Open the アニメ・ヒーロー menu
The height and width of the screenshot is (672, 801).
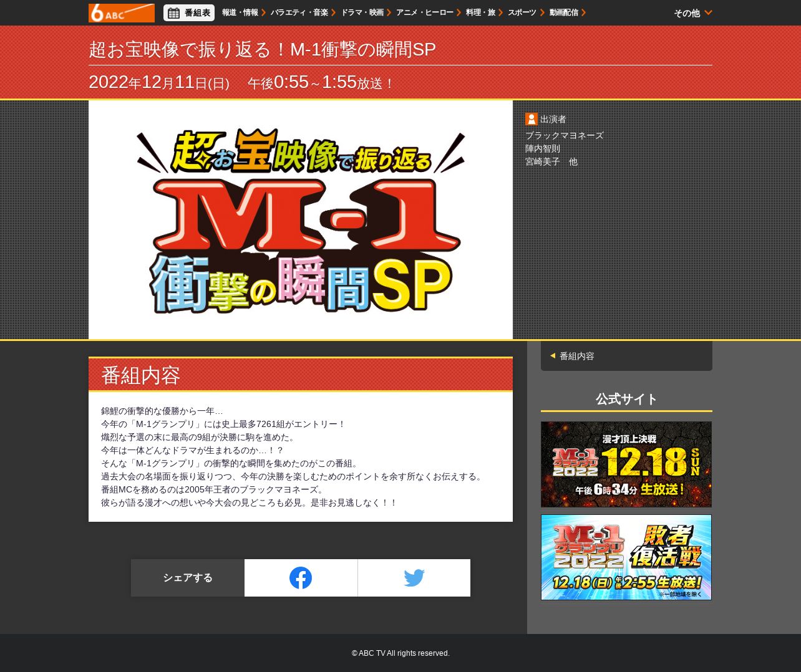429,12
